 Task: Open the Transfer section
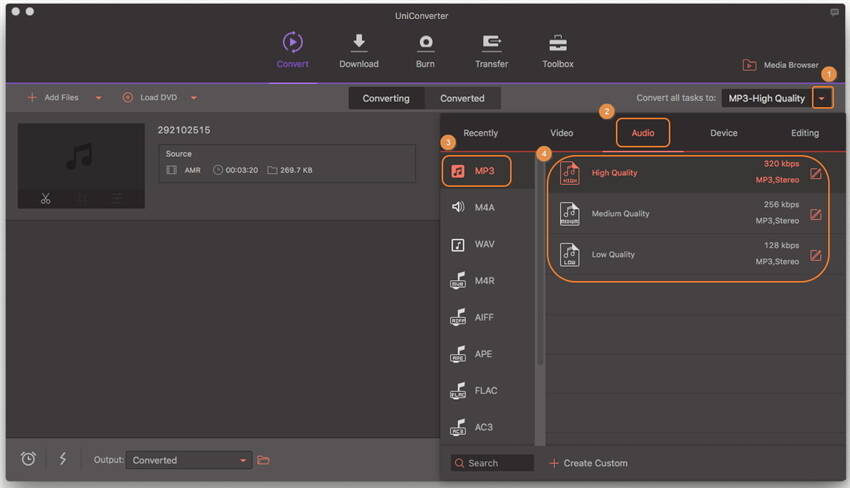pos(492,50)
